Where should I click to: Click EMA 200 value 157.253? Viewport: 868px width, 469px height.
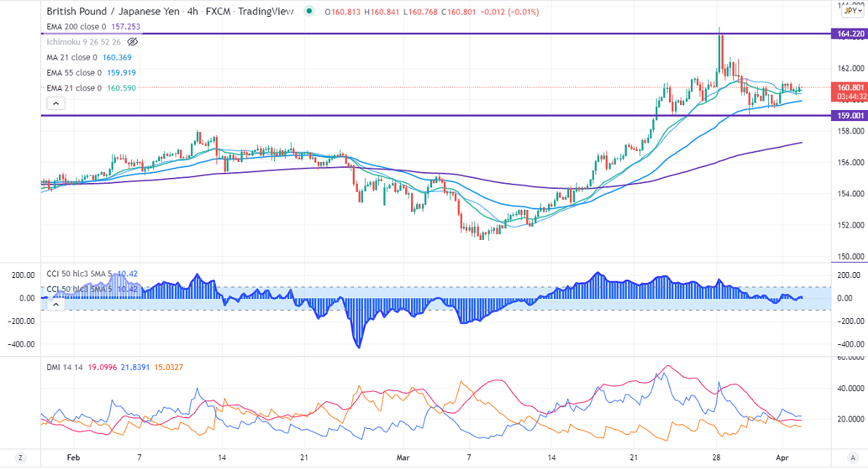pyautogui.click(x=125, y=26)
